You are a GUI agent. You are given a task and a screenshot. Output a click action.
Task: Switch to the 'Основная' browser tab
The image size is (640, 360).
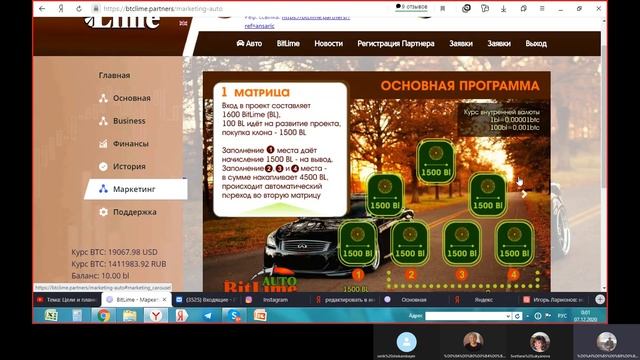pos(414,300)
